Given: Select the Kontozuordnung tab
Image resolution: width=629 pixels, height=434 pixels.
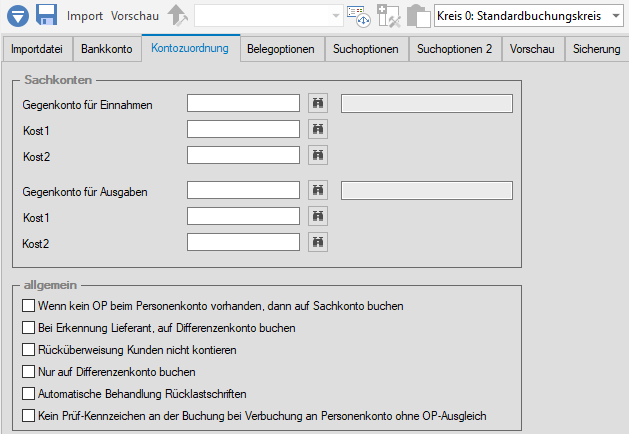Looking at the screenshot, I should click(190, 48).
